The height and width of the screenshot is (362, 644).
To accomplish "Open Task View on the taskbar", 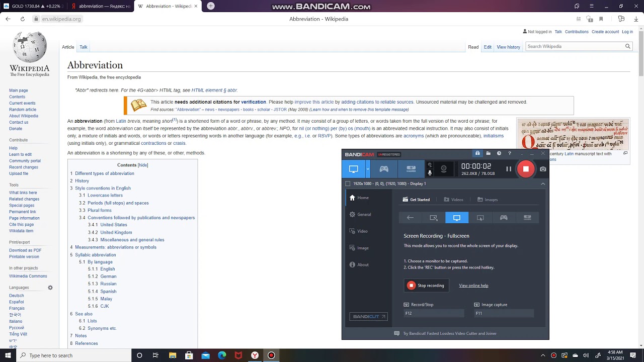I will [155, 355].
